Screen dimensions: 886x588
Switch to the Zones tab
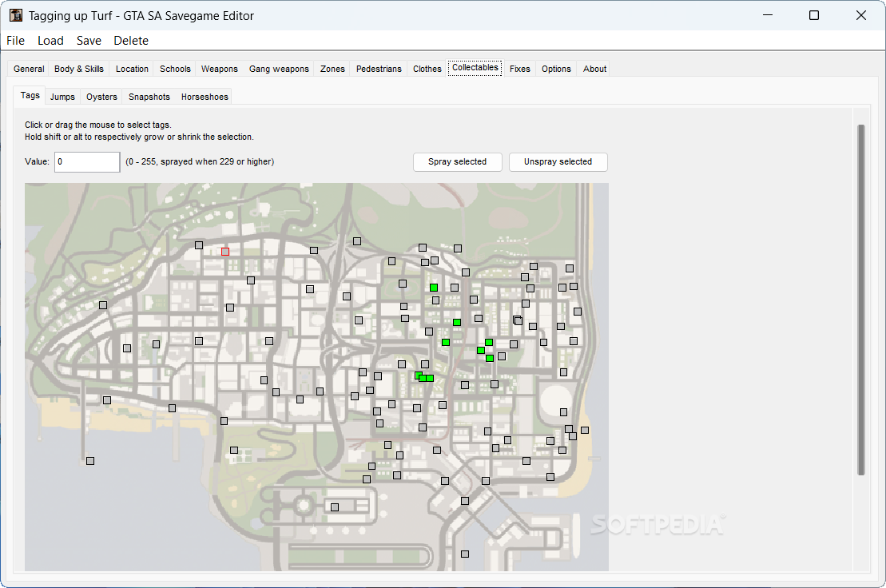coord(332,69)
